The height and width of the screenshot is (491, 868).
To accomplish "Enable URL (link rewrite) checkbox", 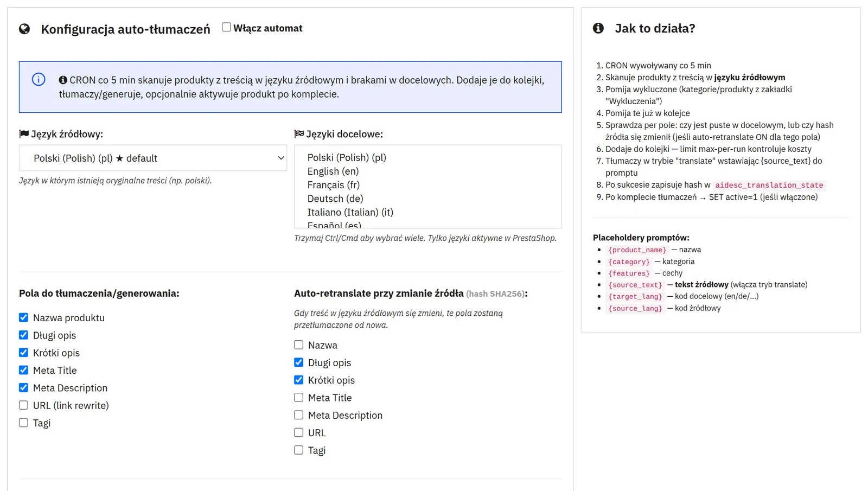I will 23,405.
